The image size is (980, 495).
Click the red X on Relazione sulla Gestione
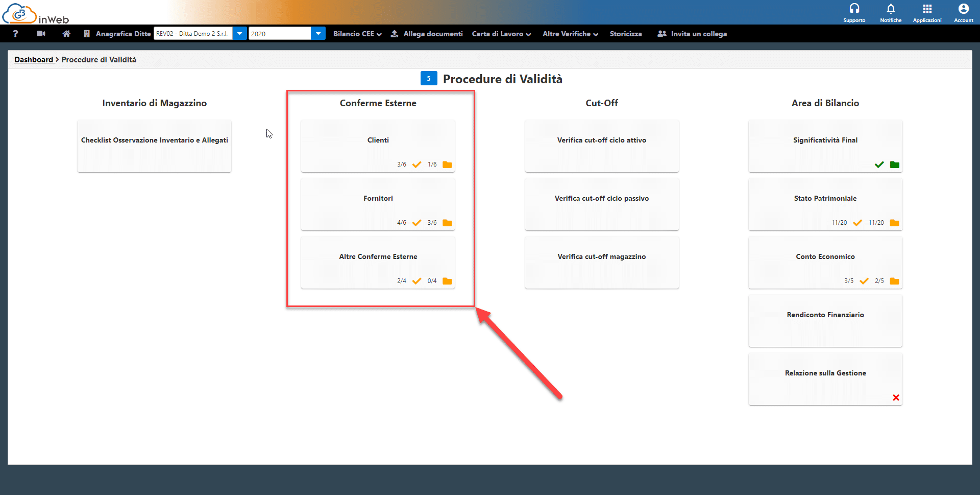coord(896,397)
